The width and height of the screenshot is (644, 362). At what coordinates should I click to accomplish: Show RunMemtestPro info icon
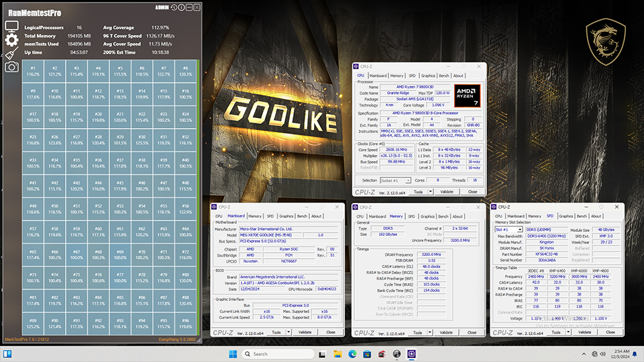tap(180, 7)
